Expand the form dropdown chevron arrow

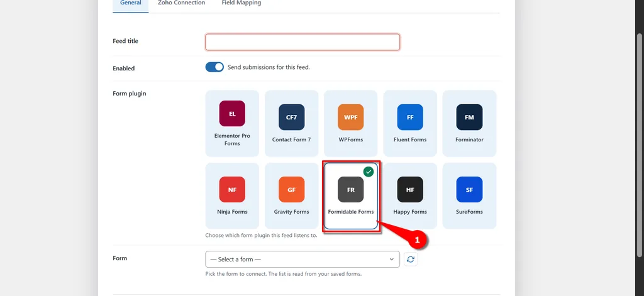point(391,260)
